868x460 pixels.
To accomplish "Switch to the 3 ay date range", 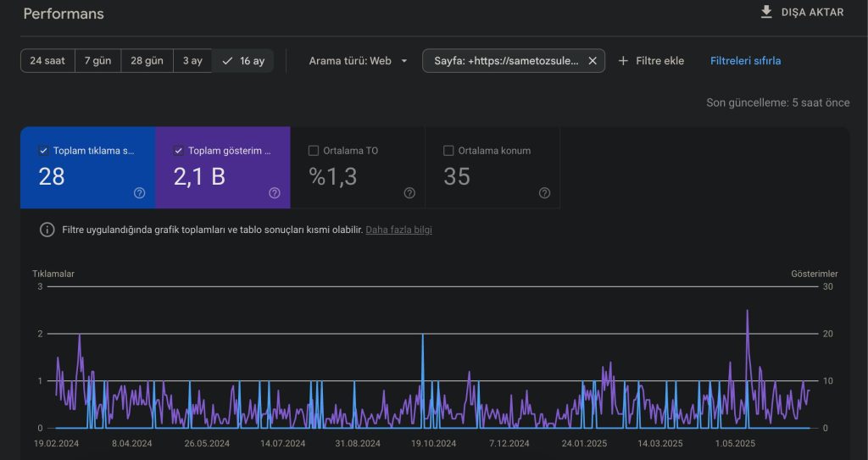I will click(x=192, y=61).
